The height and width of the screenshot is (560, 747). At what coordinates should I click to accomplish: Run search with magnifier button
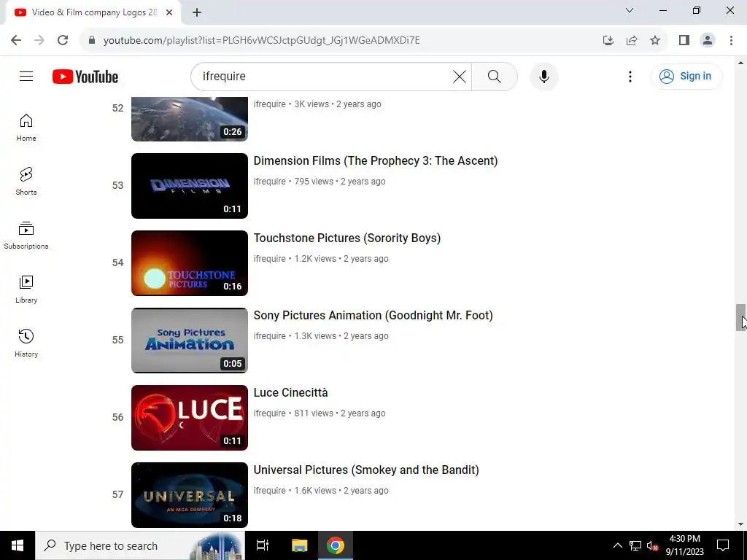click(495, 76)
